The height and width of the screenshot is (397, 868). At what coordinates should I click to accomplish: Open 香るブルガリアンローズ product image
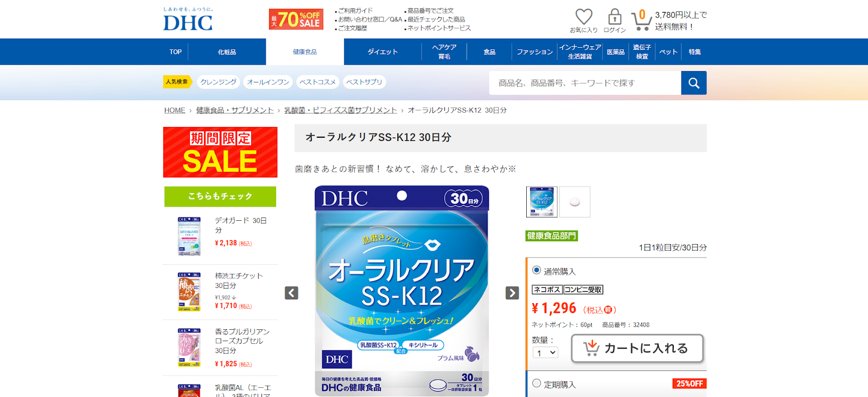(x=189, y=347)
